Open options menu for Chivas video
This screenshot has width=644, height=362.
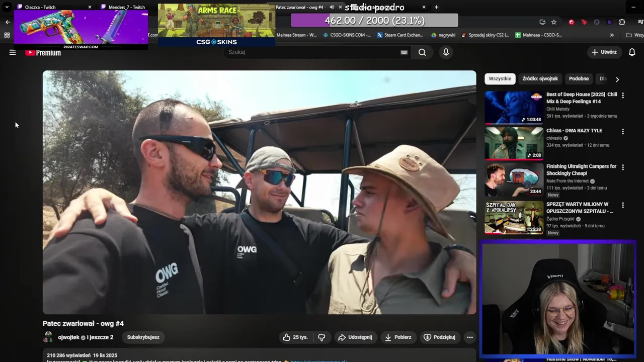tap(623, 132)
